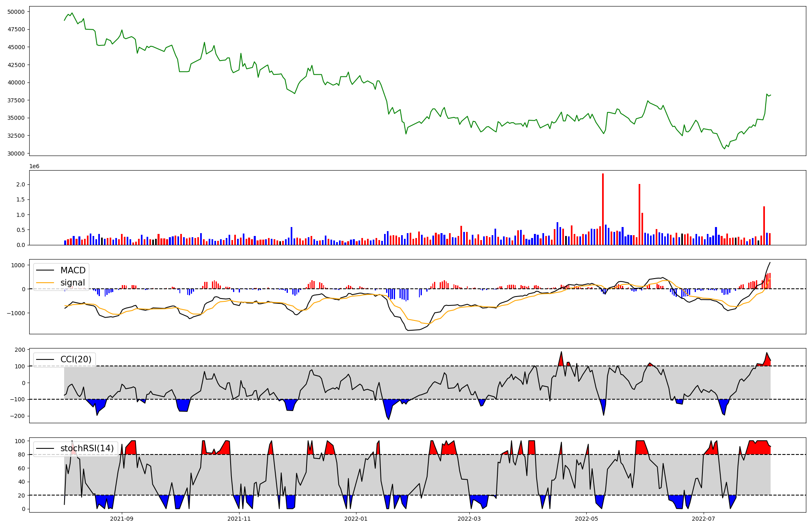Click the 2022-07 x-axis date label
This screenshot has height=528, width=812.
[x=703, y=519]
